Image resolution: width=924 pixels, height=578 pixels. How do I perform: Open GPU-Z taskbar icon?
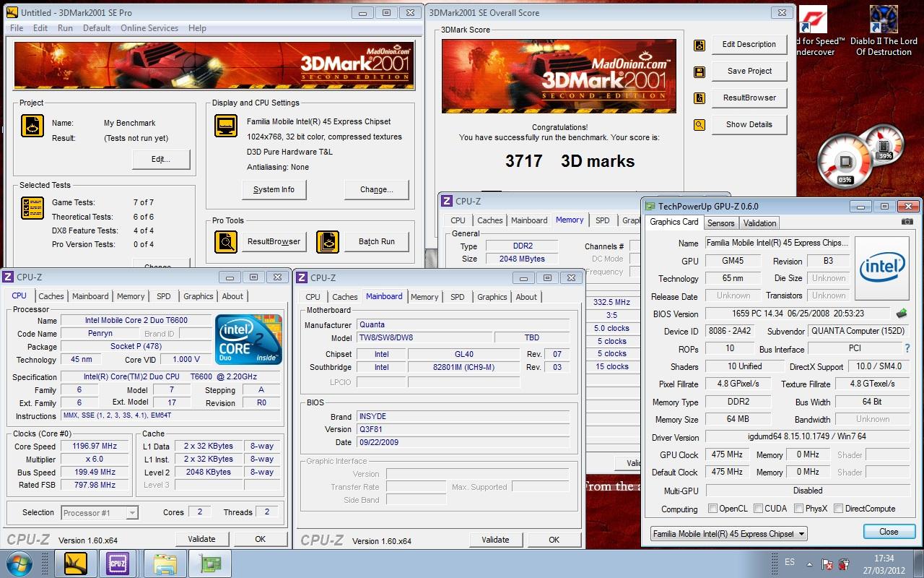point(210,563)
